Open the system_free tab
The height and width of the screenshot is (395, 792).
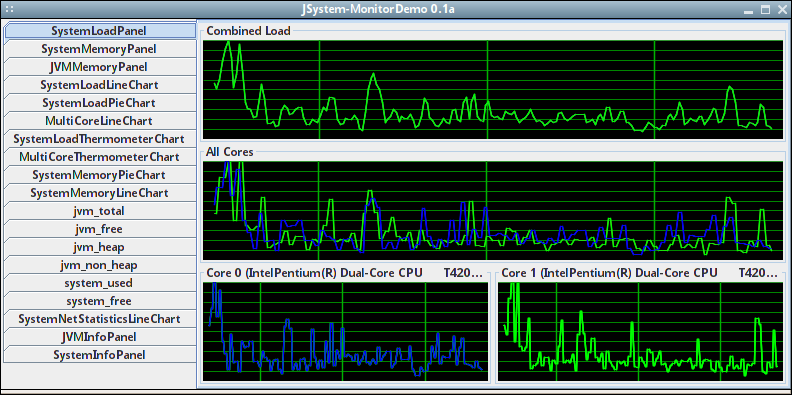100,301
